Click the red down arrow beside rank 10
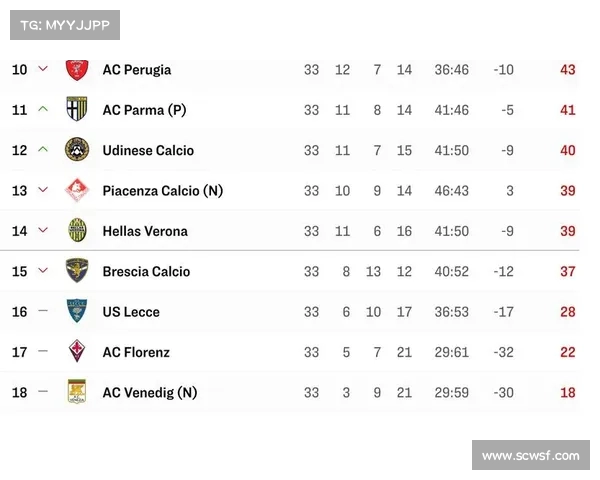The height and width of the screenshot is (480, 600). (43, 69)
